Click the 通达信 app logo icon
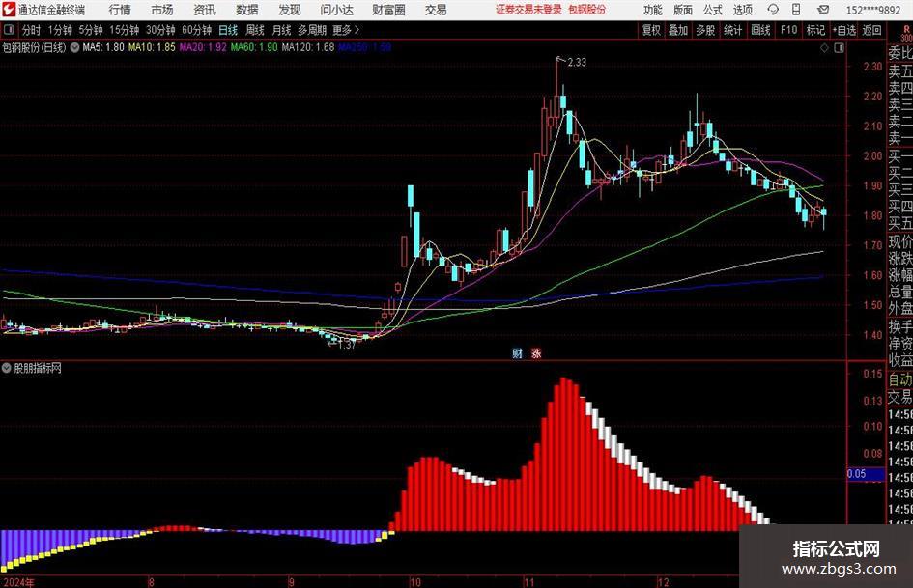Viewport: 913px width, 588px height. (x=9, y=10)
